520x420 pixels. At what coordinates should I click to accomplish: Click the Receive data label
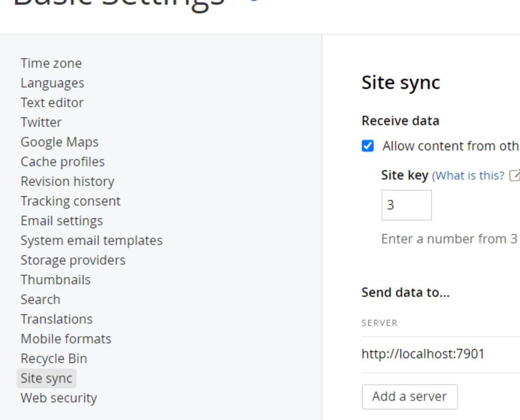[x=400, y=121]
